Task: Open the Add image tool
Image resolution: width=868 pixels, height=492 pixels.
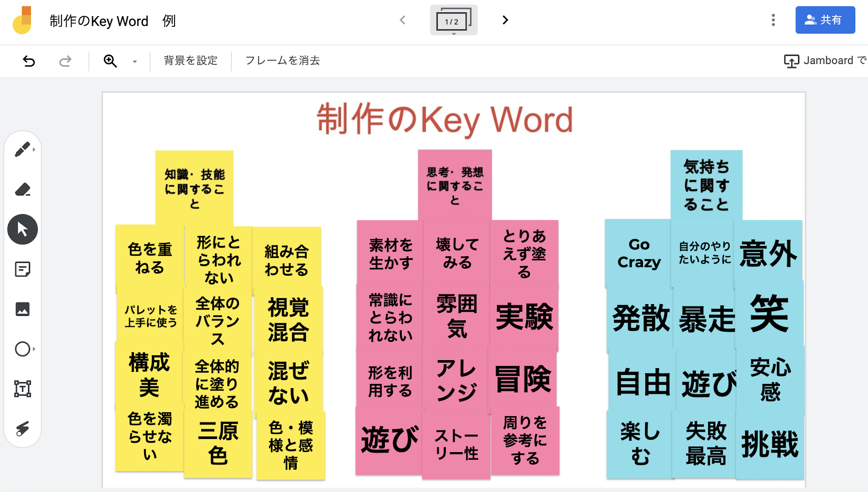Action: [22, 309]
